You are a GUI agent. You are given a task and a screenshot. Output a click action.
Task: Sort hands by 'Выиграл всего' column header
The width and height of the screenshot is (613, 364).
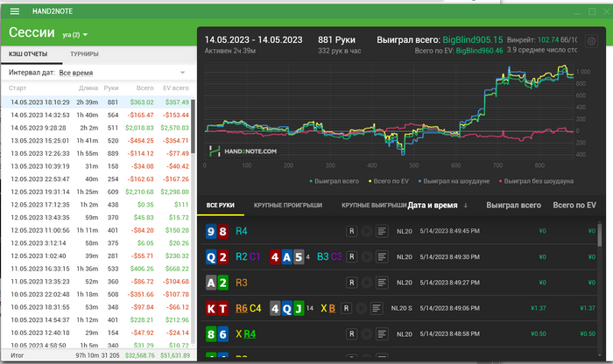pyautogui.click(x=514, y=206)
